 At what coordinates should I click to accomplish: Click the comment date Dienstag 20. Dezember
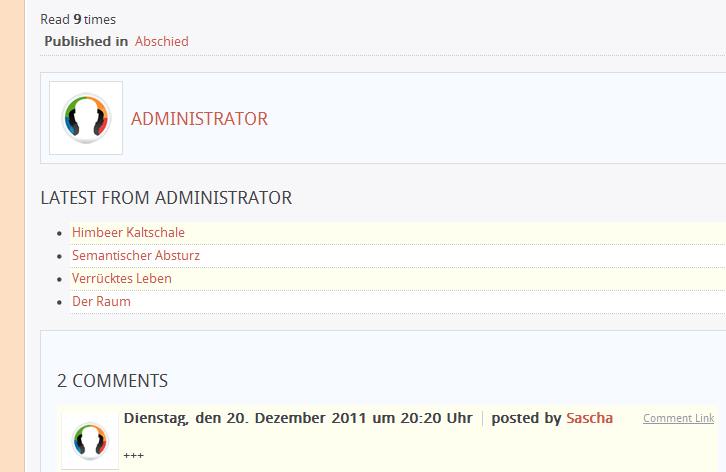coord(298,418)
